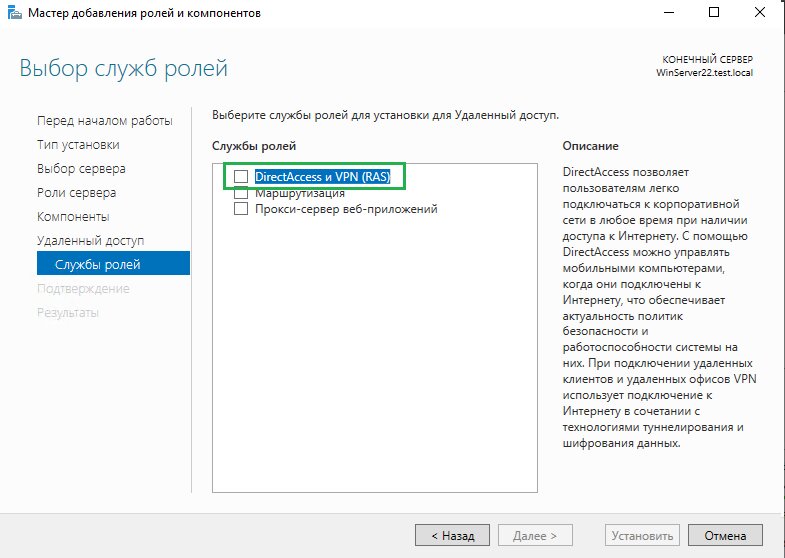
Task: Check the DirectAccess и VPN (RAS) checkbox
Action: coord(241,176)
